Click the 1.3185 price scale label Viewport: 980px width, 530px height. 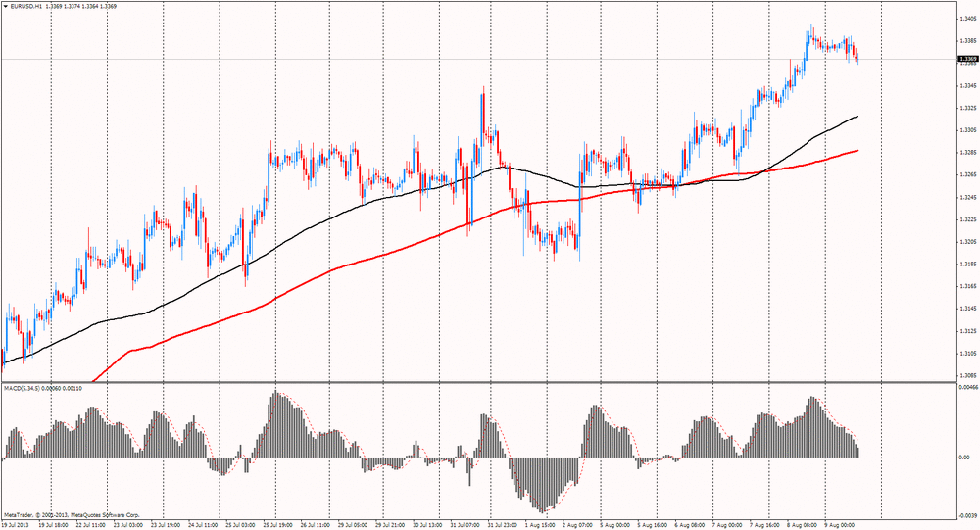[967, 265]
